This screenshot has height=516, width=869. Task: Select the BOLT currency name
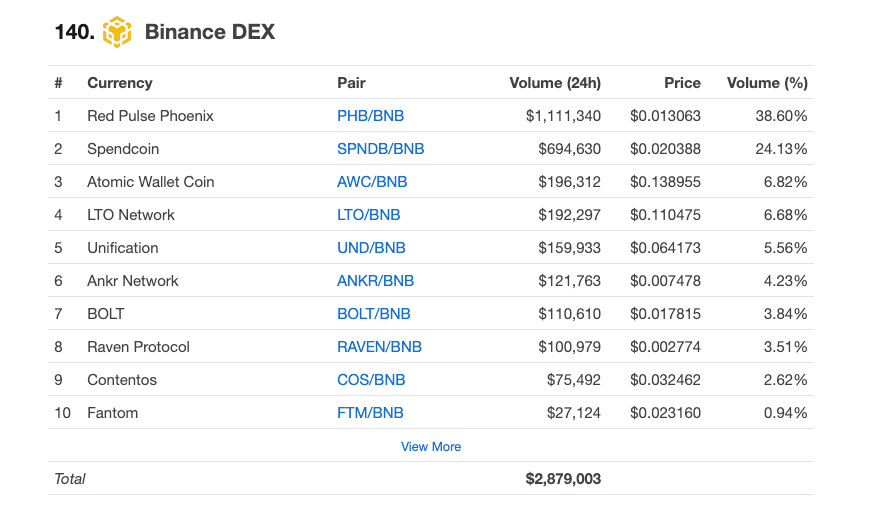click(x=106, y=314)
